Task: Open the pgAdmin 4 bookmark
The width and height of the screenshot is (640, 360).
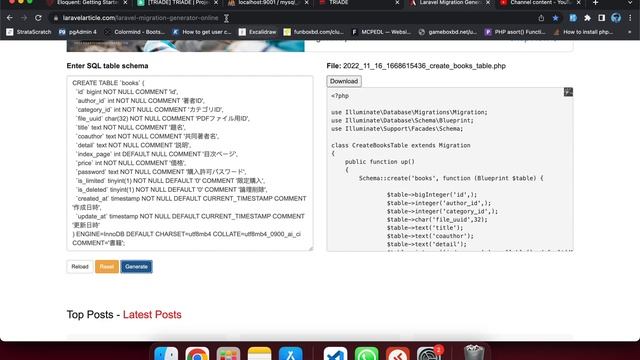Action: tap(78, 32)
